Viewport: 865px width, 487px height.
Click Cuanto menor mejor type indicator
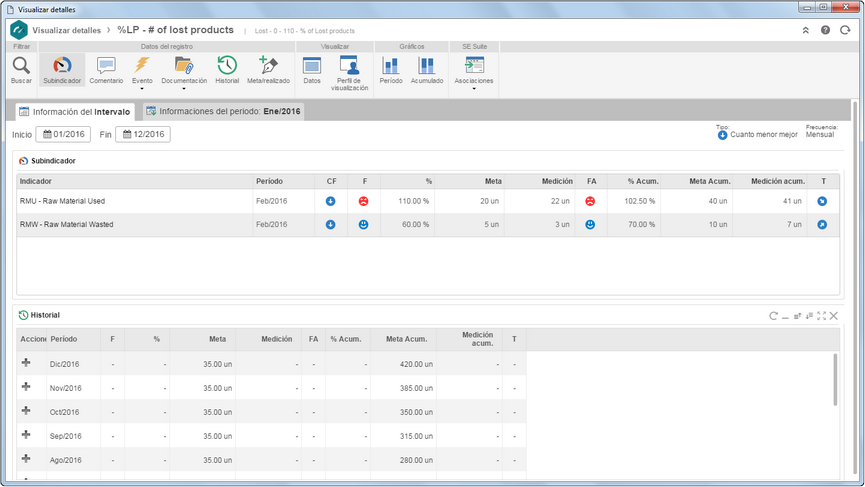click(757, 135)
